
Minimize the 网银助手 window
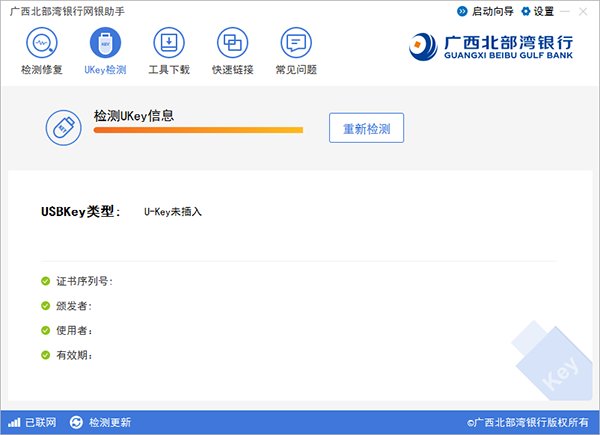pos(565,11)
